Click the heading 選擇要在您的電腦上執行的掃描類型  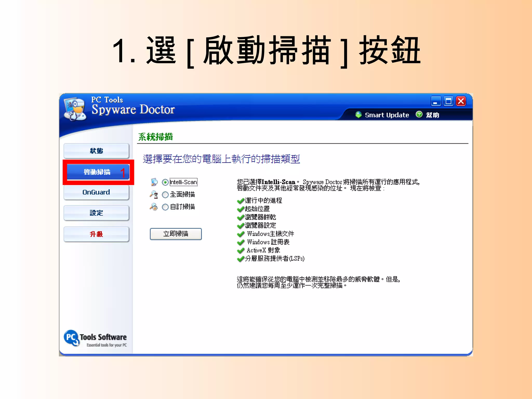tap(221, 159)
